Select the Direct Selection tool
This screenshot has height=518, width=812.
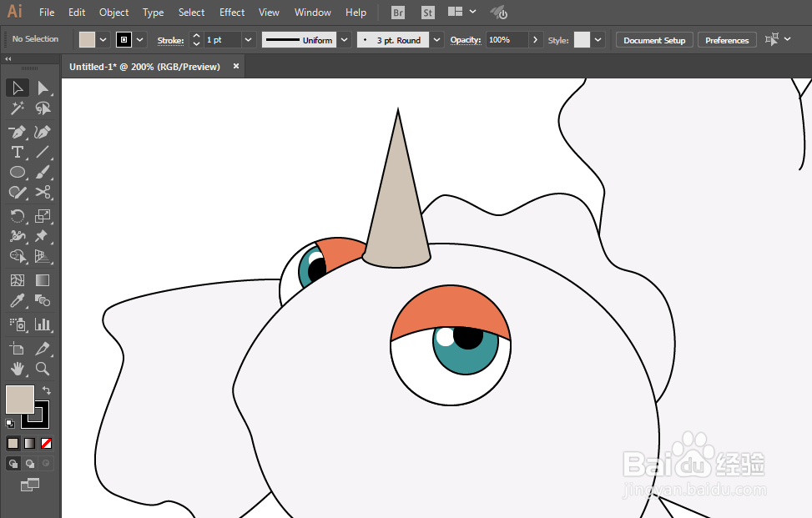tap(43, 88)
